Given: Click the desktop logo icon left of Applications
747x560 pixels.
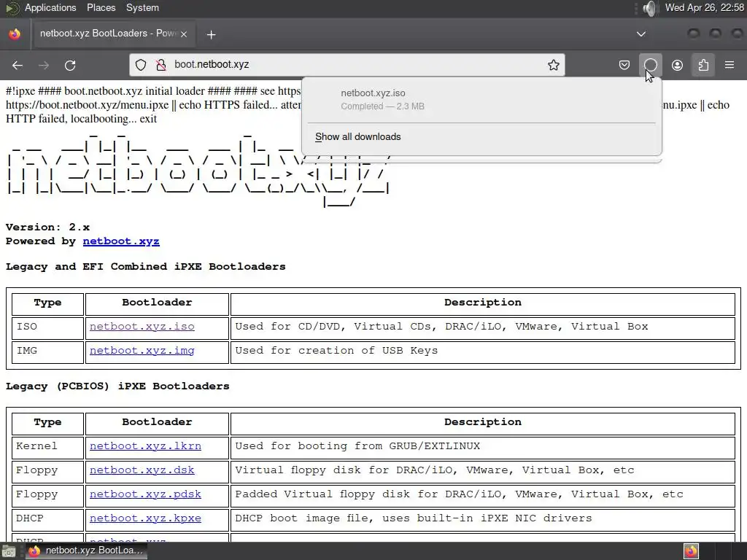Looking at the screenshot, I should pos(12,8).
